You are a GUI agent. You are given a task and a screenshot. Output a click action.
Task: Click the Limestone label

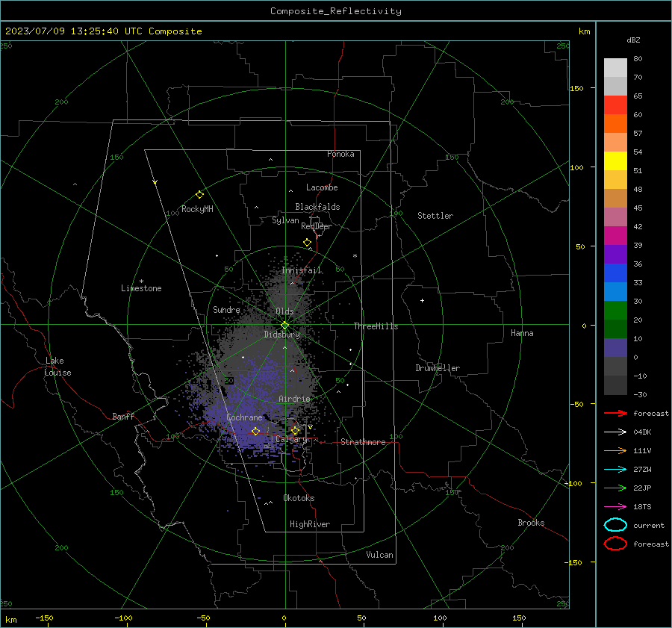click(x=141, y=288)
